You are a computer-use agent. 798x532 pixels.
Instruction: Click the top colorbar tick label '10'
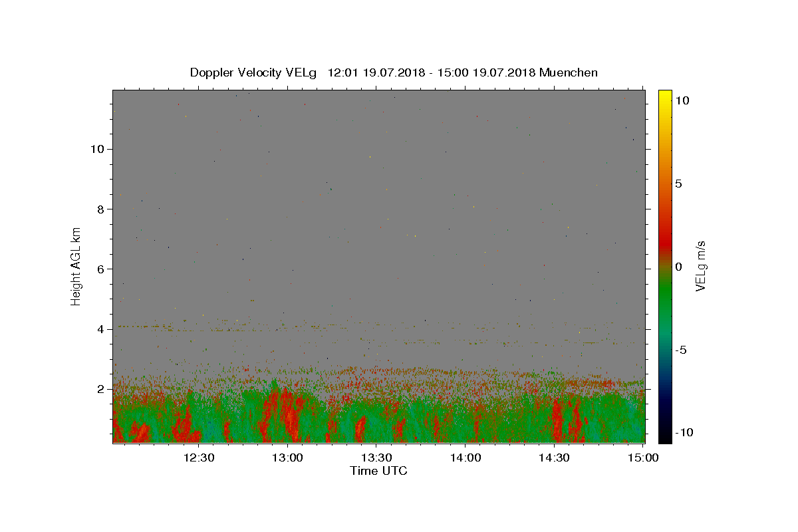pos(682,100)
